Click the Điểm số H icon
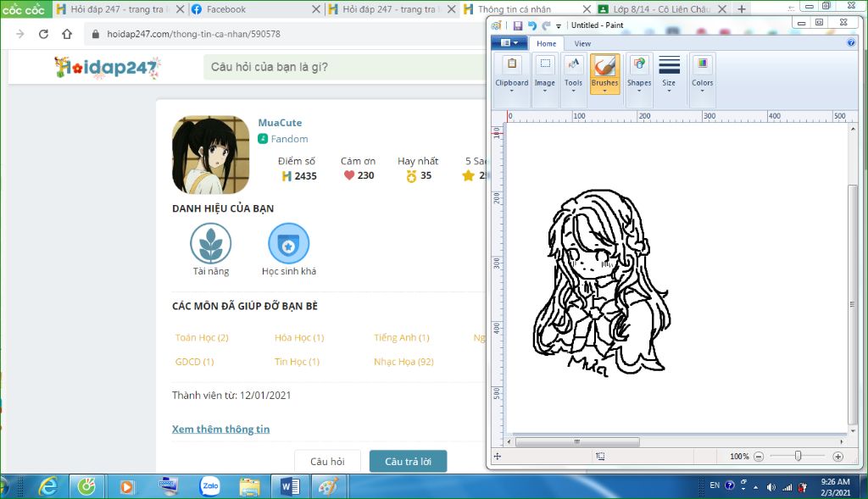Screen dimensions: 868x499 (287, 176)
